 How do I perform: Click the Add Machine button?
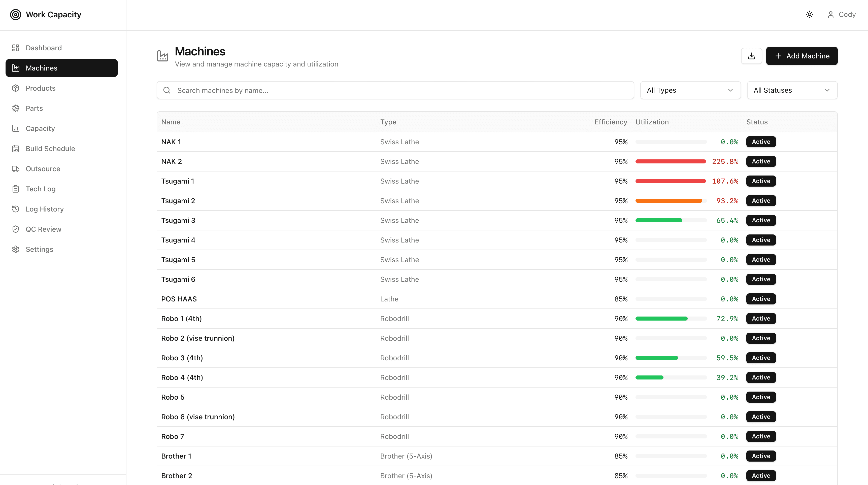tap(802, 56)
